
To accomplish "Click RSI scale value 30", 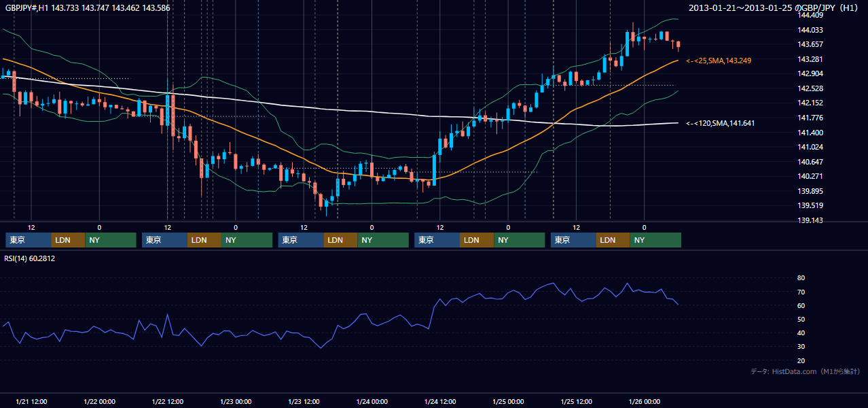I will pos(801,347).
